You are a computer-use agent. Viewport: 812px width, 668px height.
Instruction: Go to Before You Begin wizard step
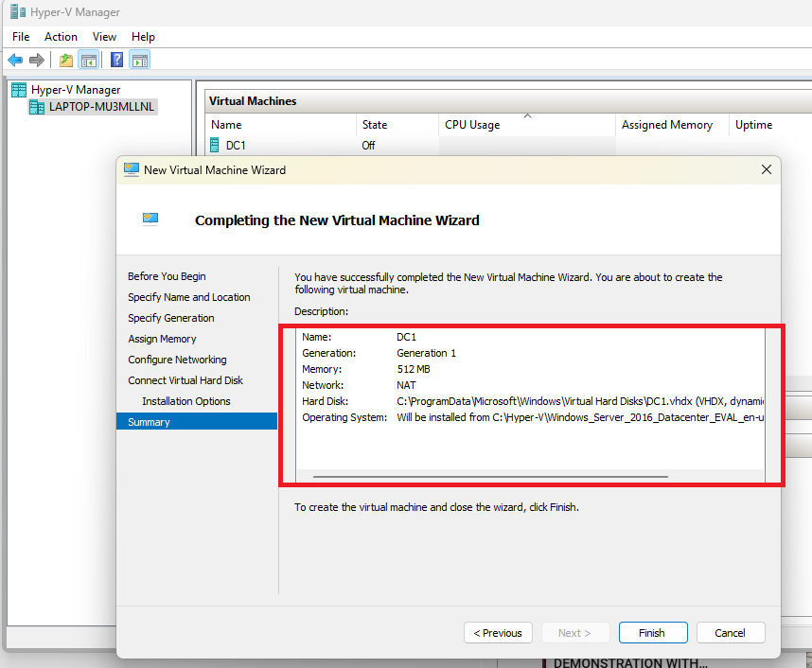[167, 276]
